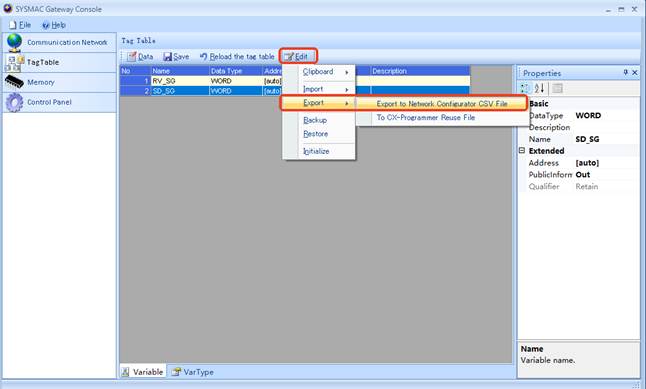Close the Properties panel

click(x=635, y=73)
